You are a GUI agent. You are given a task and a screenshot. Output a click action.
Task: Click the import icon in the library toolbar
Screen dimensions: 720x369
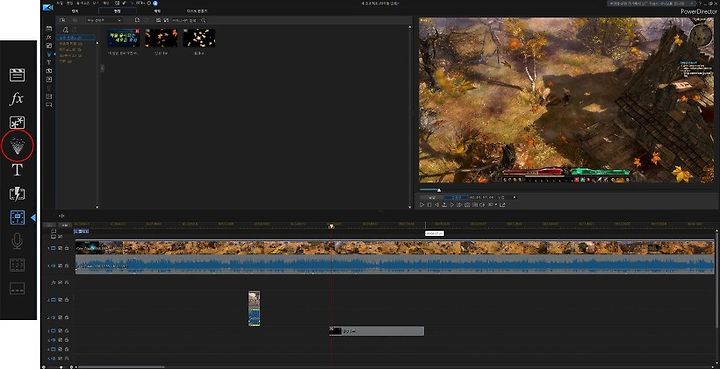click(x=62, y=20)
